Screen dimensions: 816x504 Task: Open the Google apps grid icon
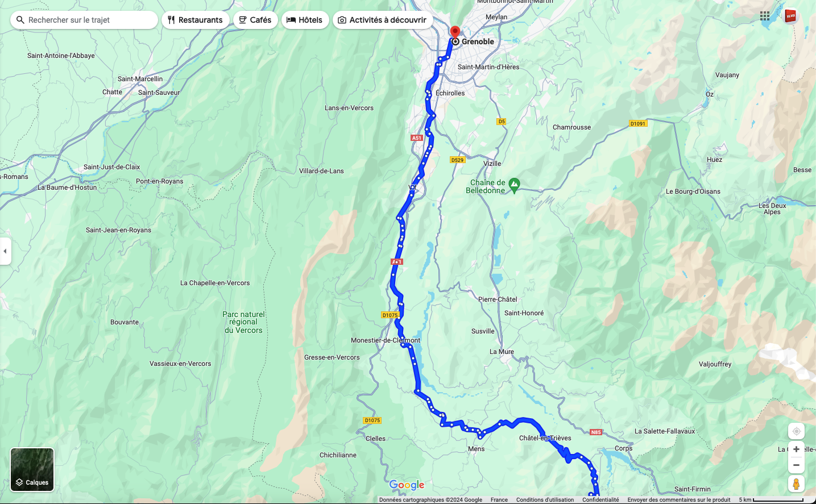[x=765, y=16]
